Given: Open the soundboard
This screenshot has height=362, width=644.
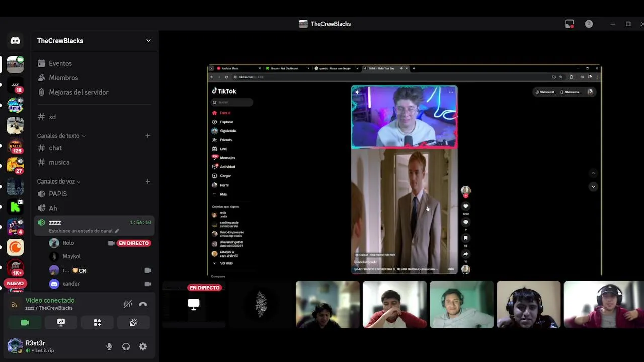Looking at the screenshot, I should pos(133,323).
